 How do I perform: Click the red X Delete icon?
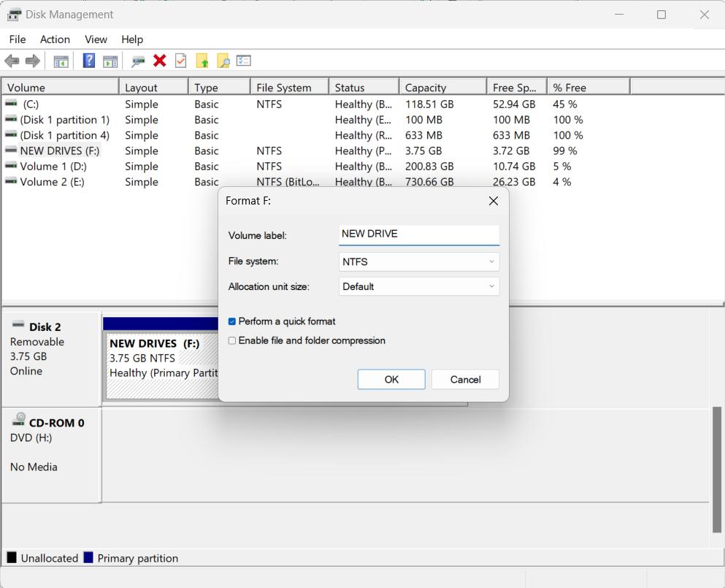pyautogui.click(x=159, y=61)
